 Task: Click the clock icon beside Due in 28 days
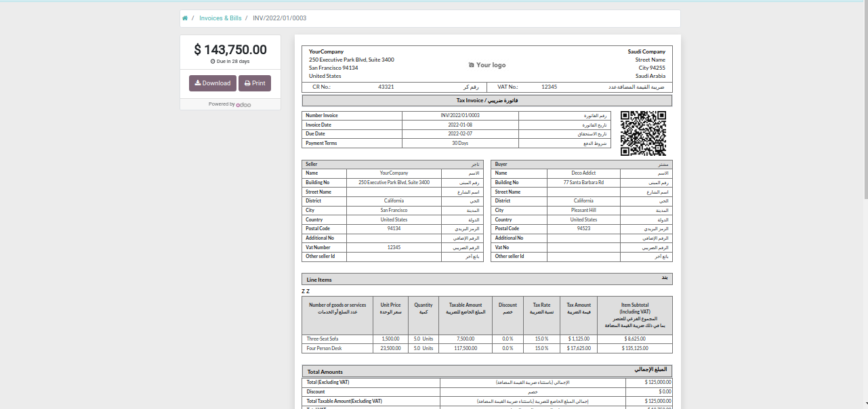[x=213, y=62]
